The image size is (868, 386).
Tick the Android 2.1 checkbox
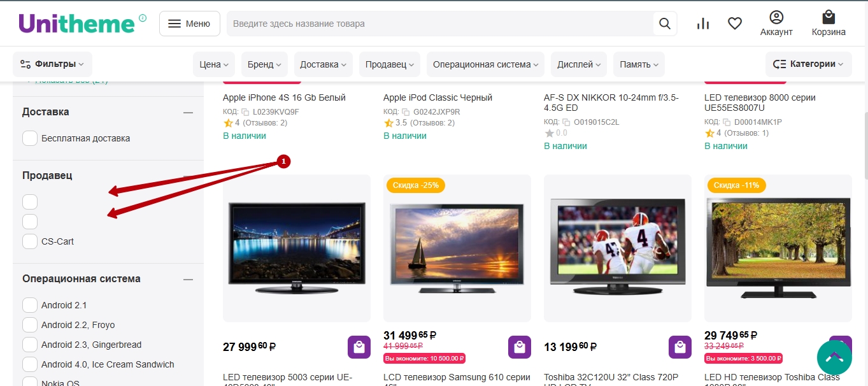click(30, 305)
